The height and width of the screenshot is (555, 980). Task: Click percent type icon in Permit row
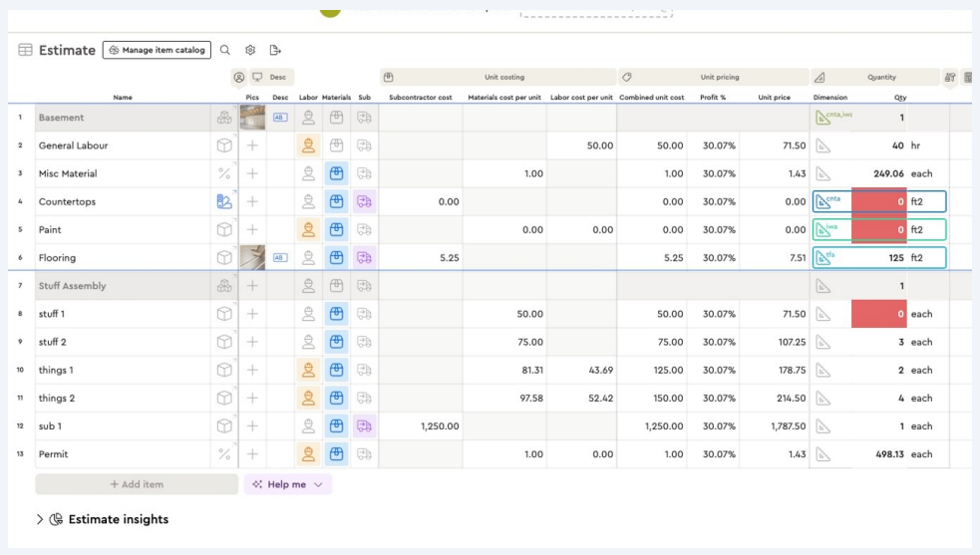pyautogui.click(x=224, y=454)
